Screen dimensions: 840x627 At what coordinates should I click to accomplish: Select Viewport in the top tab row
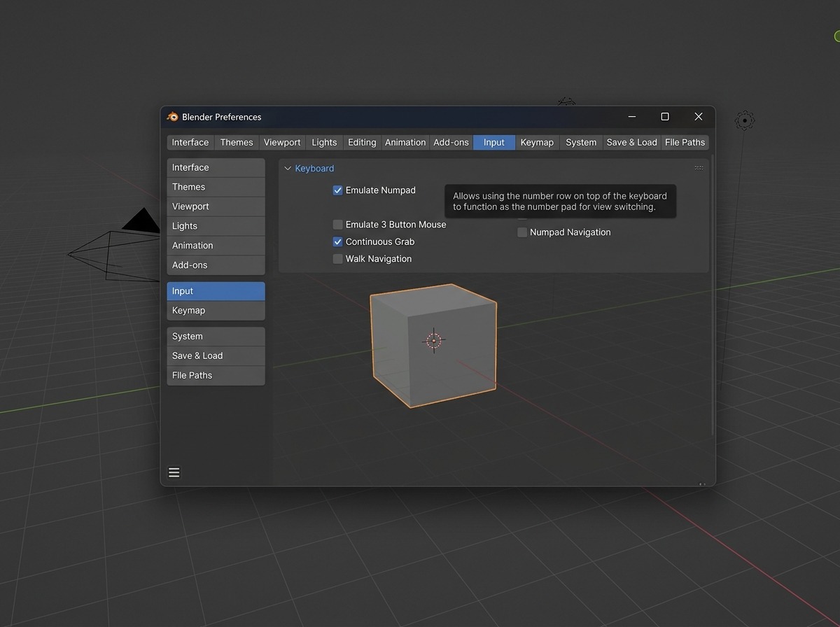click(x=282, y=142)
